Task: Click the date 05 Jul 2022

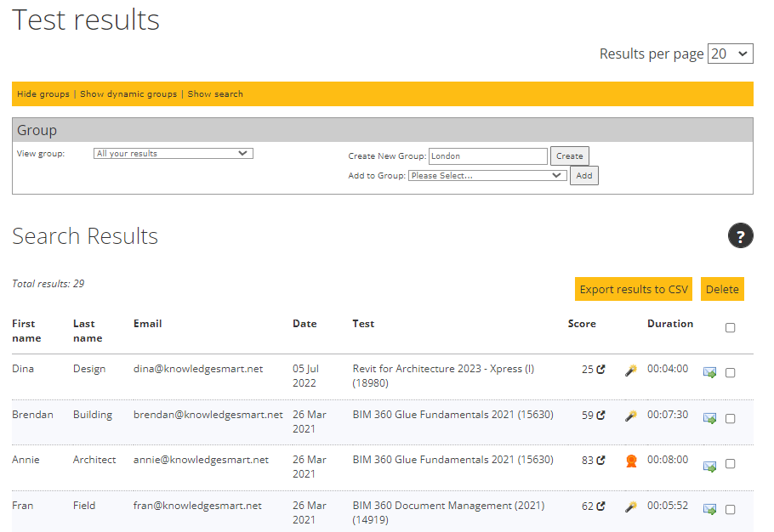Action: [x=305, y=376]
